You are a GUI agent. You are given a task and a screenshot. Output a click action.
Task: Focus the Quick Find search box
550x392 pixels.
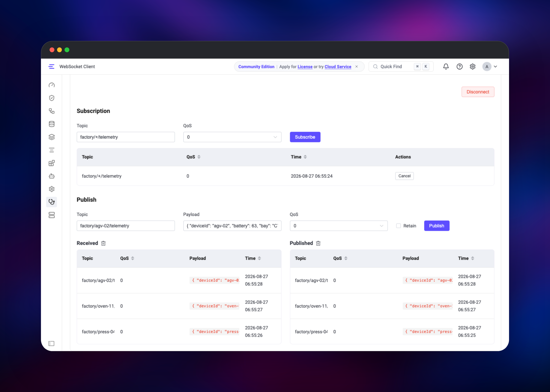(401, 66)
